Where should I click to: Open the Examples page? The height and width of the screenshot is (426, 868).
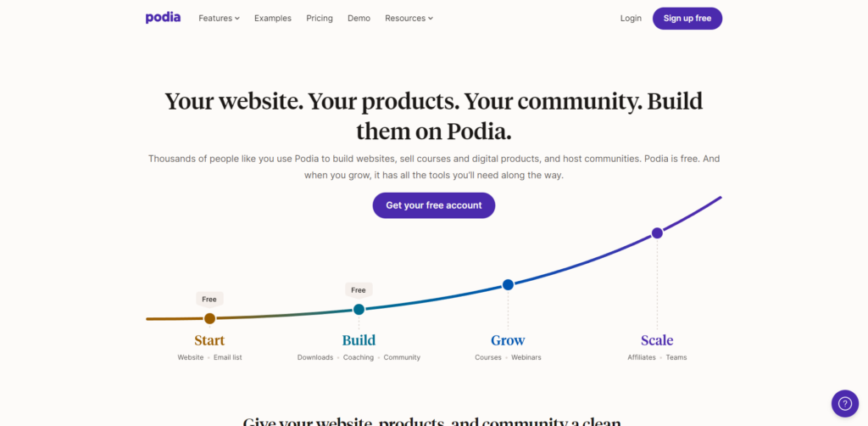tap(273, 19)
